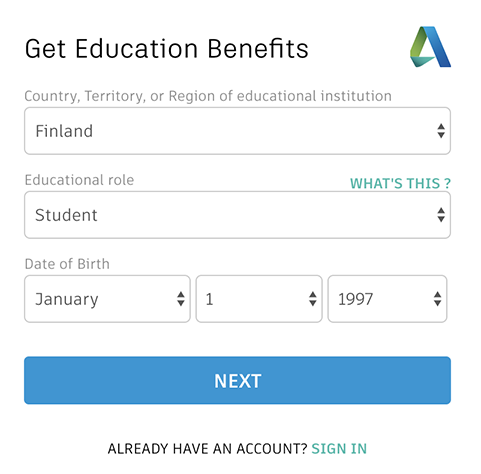Click the Finland text in the country field
481x474 pixels.
tap(64, 131)
